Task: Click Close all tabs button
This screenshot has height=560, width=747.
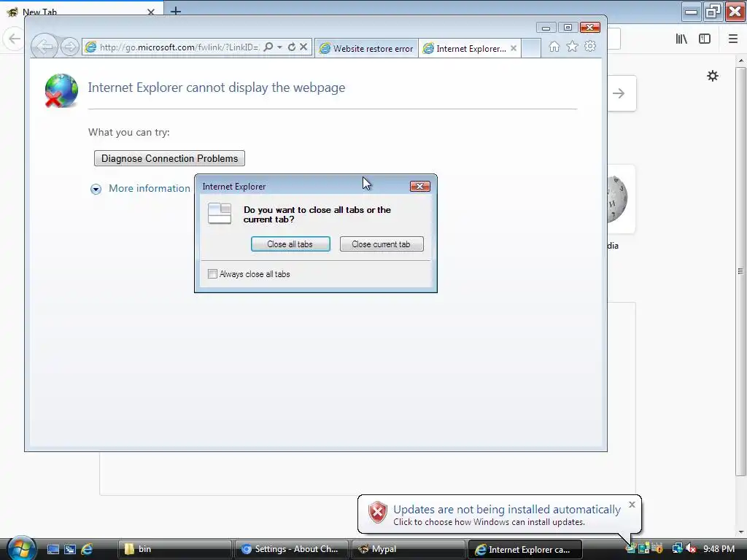Action: pyautogui.click(x=290, y=244)
